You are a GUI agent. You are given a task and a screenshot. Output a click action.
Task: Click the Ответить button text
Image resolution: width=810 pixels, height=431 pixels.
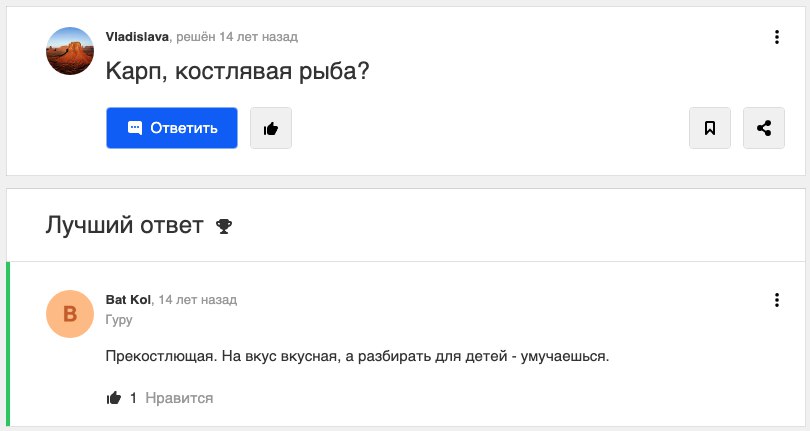184,128
